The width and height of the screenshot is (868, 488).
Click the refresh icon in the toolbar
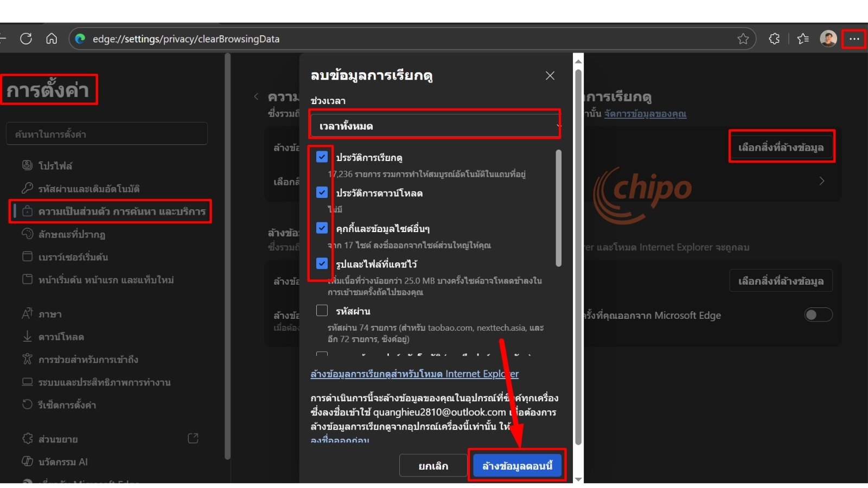pos(25,38)
